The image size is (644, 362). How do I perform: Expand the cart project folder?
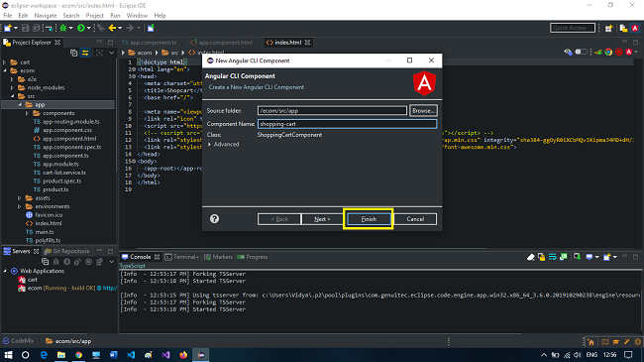[x=5, y=62]
